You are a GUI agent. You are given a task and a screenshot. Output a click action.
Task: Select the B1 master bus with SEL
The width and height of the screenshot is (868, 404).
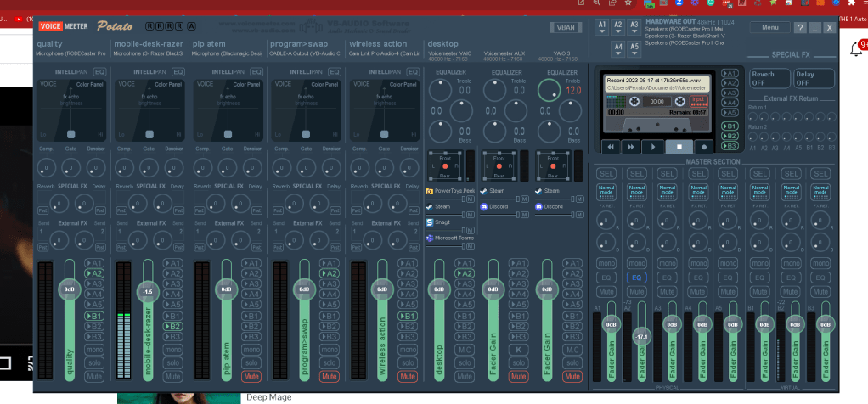759,174
